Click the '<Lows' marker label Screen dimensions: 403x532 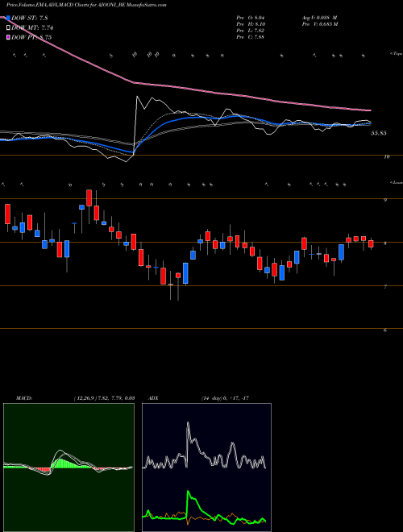(x=396, y=182)
